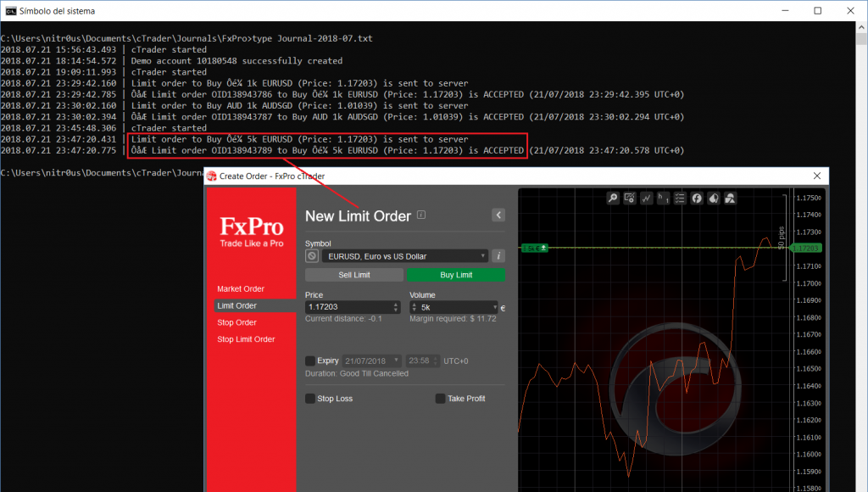Click the UTC+0 label beside expiry time
Screen dimensions: 868x492
point(455,361)
